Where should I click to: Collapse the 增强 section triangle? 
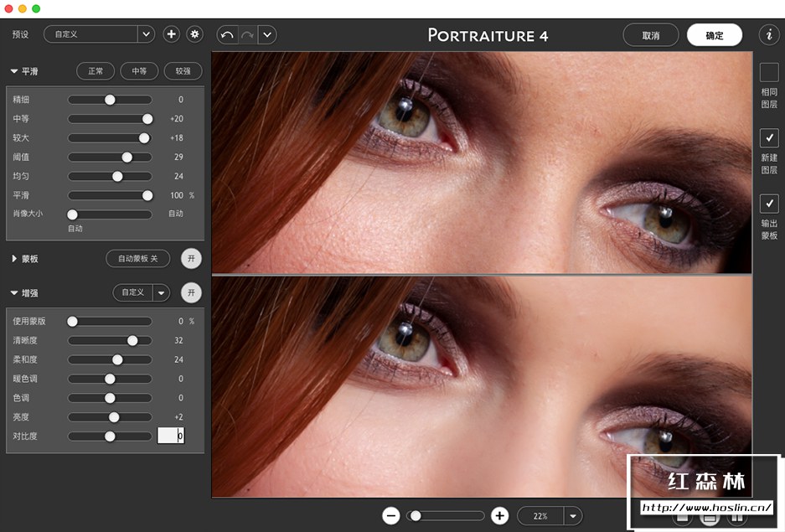click(x=14, y=292)
